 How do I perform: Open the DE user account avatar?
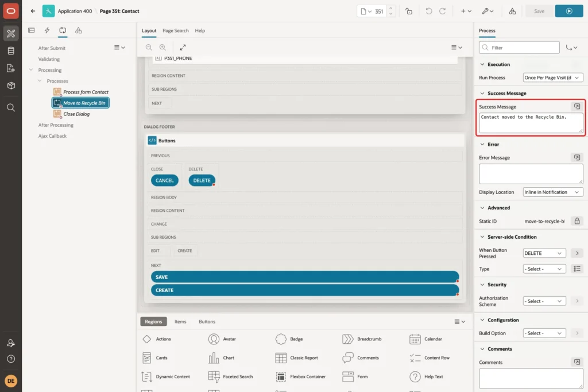coord(11,381)
